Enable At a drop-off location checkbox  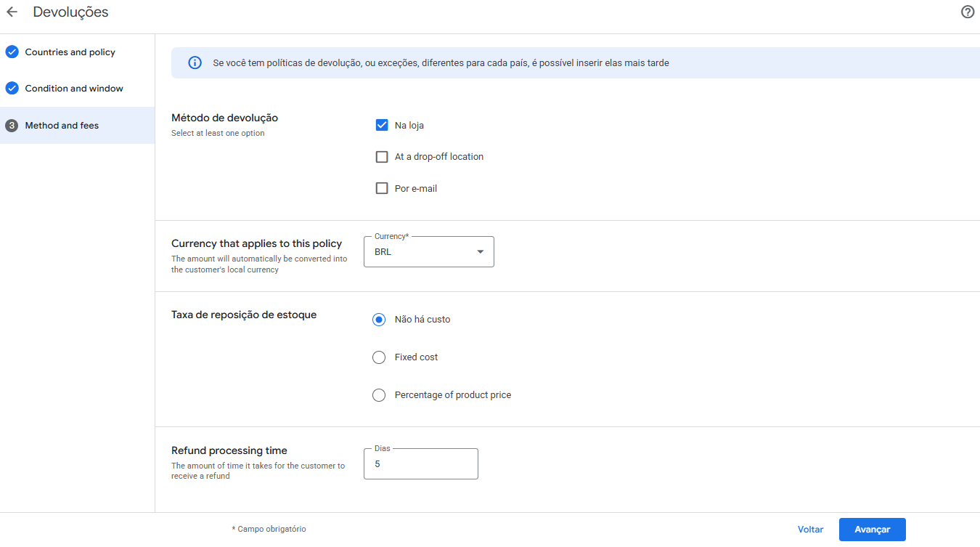click(x=382, y=157)
